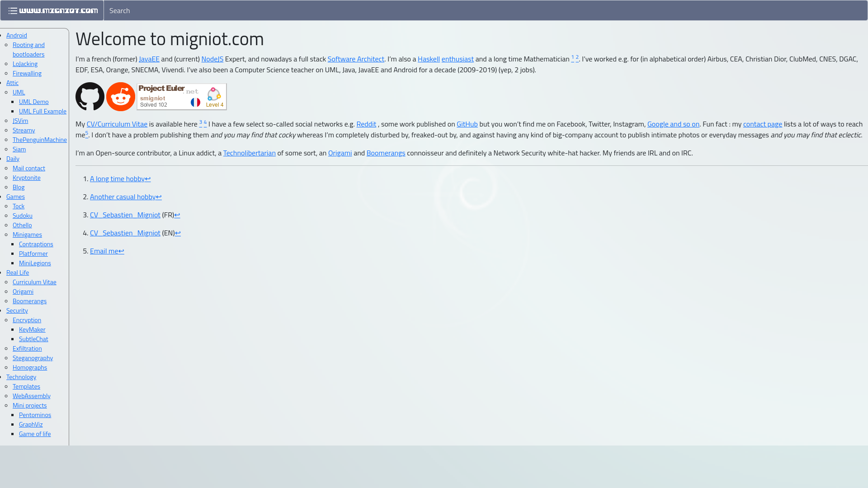Open Platformer minigame

click(33, 253)
